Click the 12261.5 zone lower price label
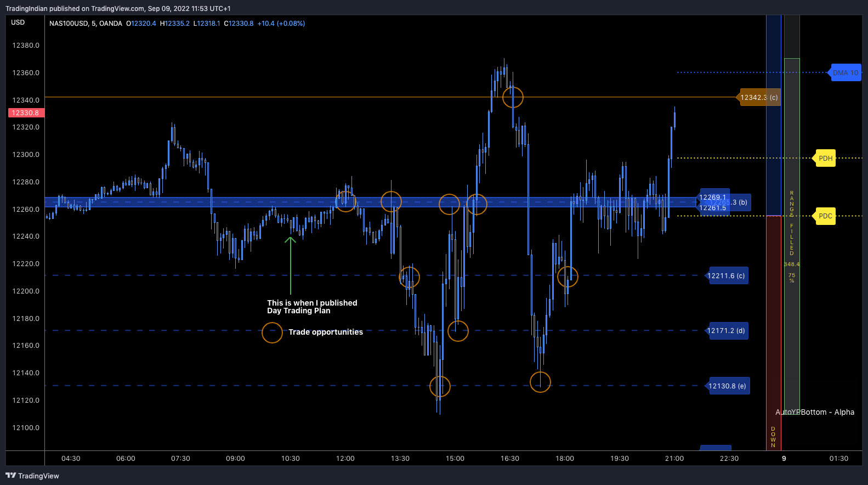The image size is (868, 485). tap(712, 207)
